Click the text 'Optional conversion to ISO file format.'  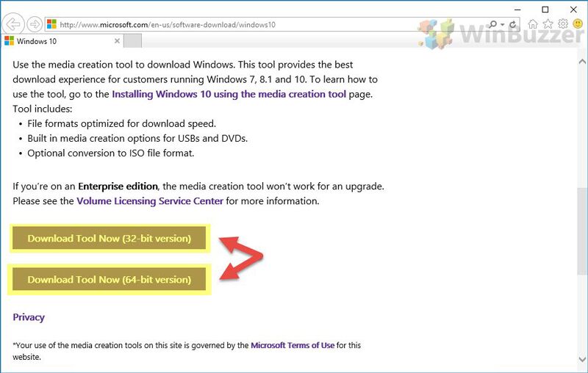[111, 153]
